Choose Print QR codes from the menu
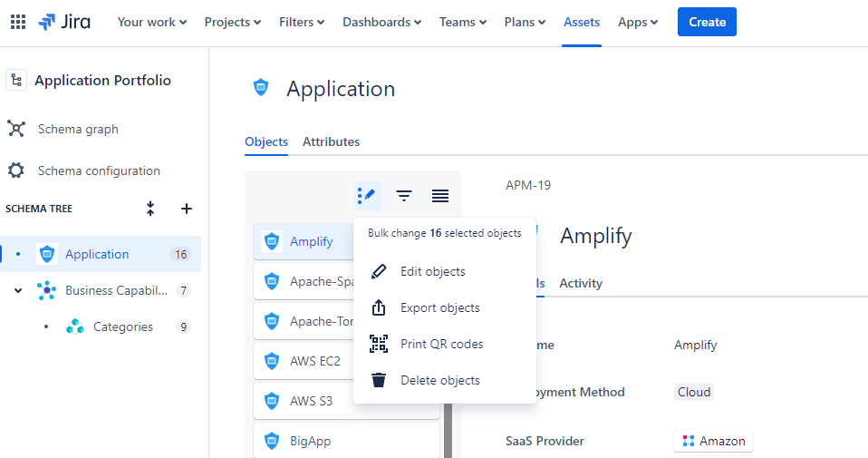 [x=445, y=344]
